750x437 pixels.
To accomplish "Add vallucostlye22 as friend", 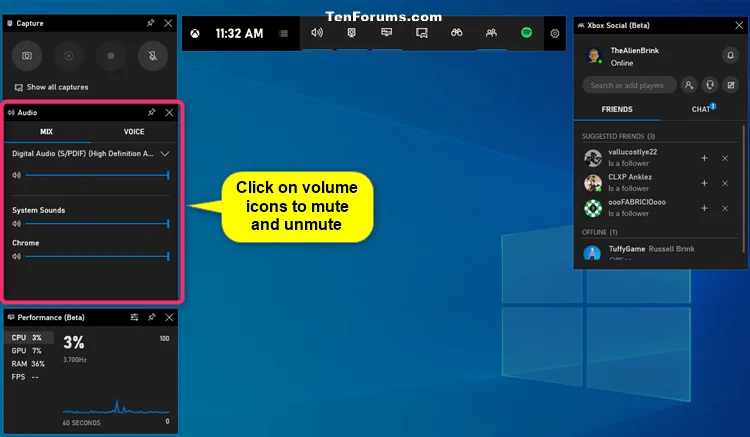I will 704,158.
